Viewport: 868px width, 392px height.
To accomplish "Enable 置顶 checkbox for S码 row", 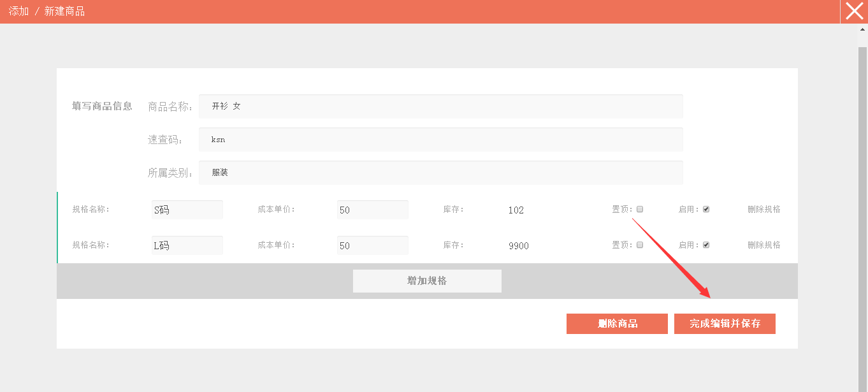I will pyautogui.click(x=640, y=209).
